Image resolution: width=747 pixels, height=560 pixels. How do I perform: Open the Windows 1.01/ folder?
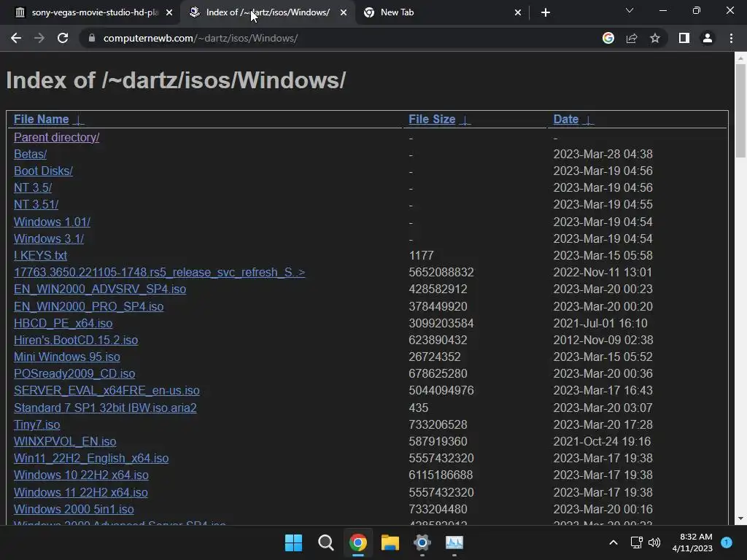(52, 222)
